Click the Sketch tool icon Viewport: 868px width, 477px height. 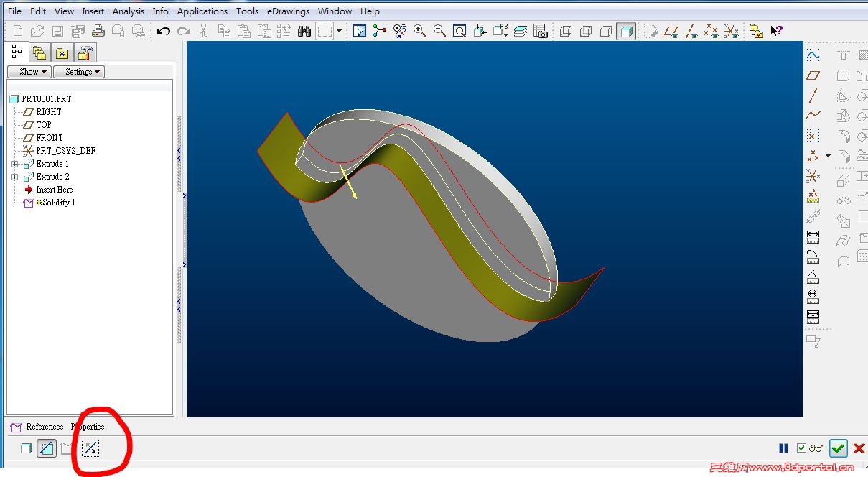813,55
